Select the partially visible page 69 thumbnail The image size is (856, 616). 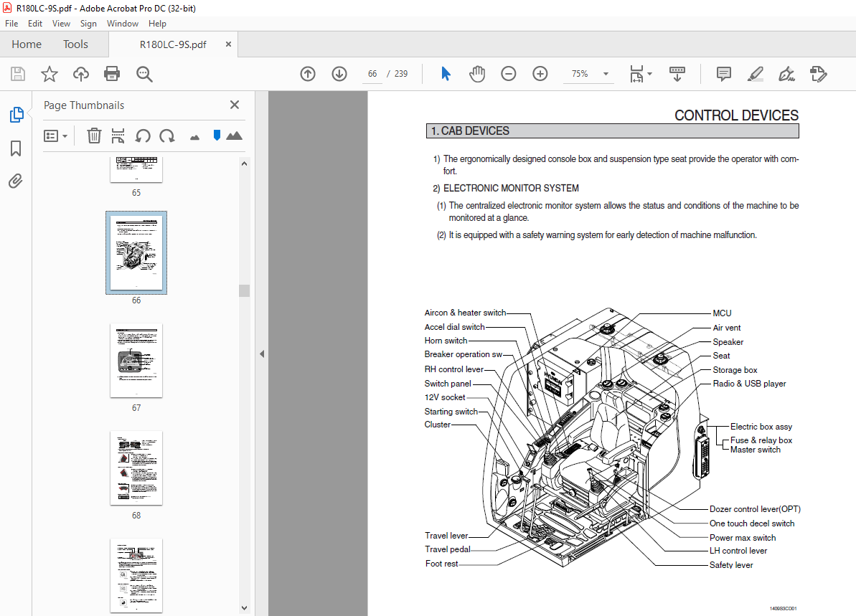point(136,576)
